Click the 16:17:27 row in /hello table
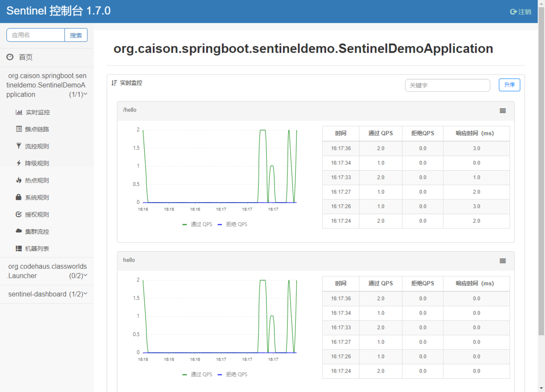The width and height of the screenshot is (545, 392). click(x=416, y=192)
